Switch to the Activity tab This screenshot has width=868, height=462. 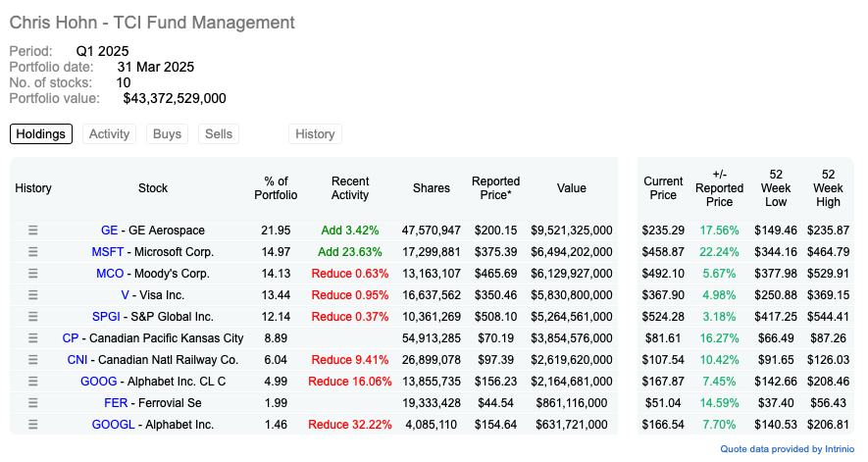(109, 134)
